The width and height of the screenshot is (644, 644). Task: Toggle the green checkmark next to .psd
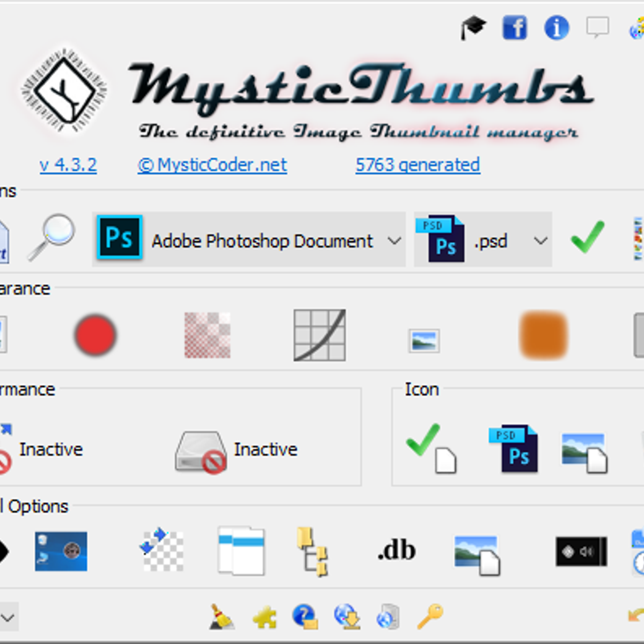point(588,237)
